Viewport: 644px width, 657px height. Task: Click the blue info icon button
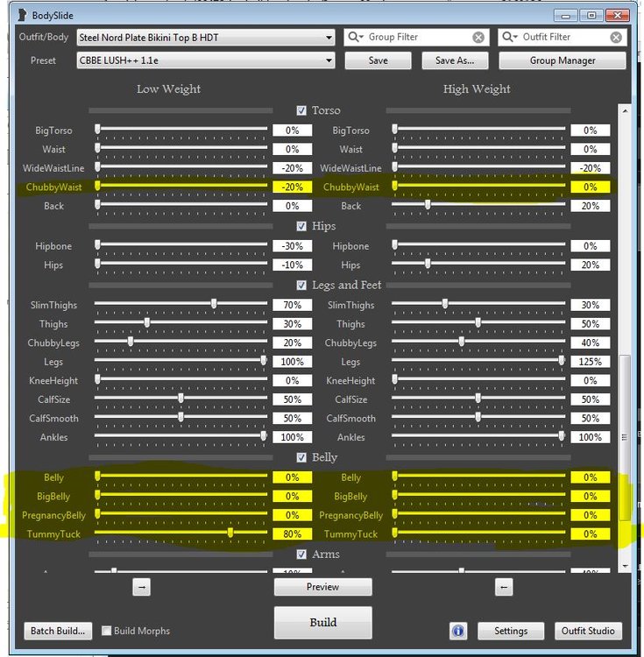[458, 631]
